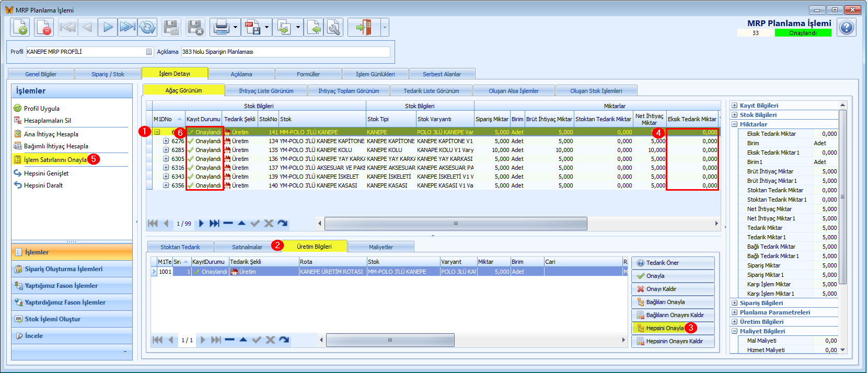The height and width of the screenshot is (373, 868).
Task: Expand the tree row 6356
Action: pos(166,185)
